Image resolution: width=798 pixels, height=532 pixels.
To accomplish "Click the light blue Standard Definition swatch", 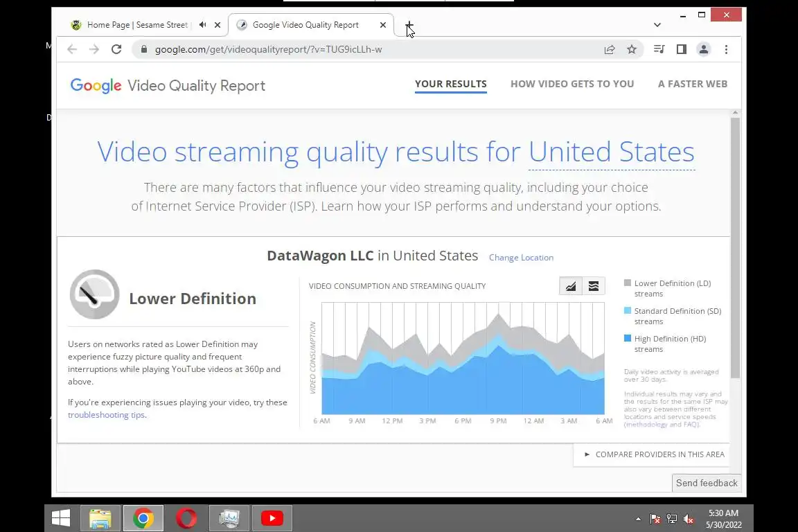I will [x=628, y=310].
